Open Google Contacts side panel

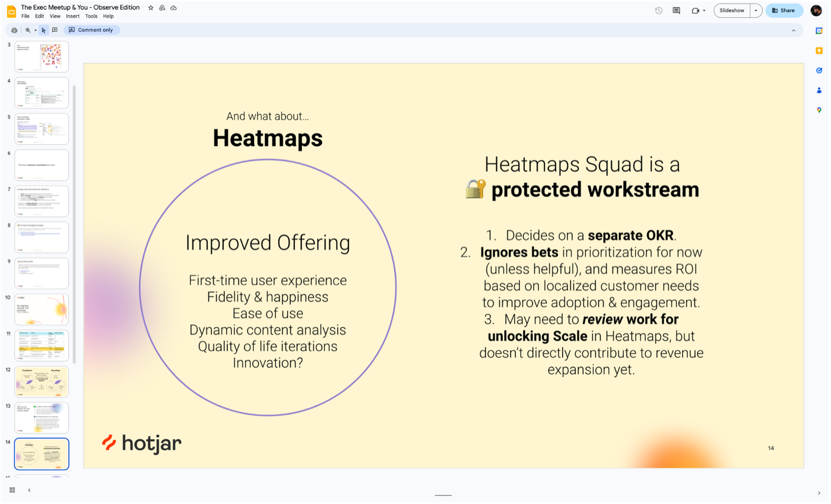819,90
